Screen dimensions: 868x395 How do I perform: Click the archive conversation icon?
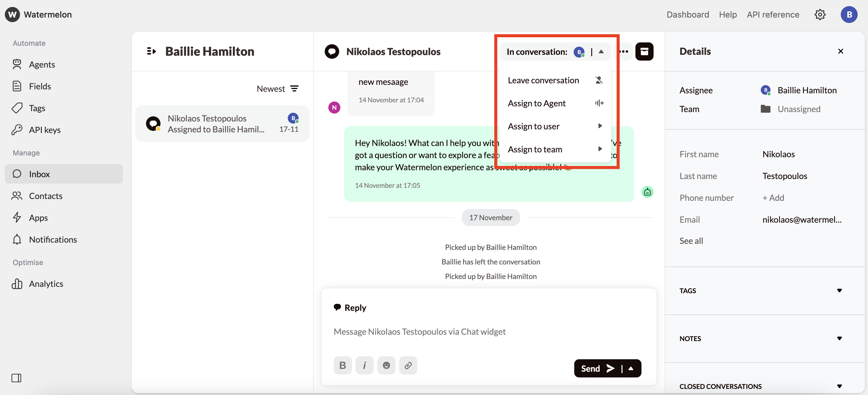[644, 51]
